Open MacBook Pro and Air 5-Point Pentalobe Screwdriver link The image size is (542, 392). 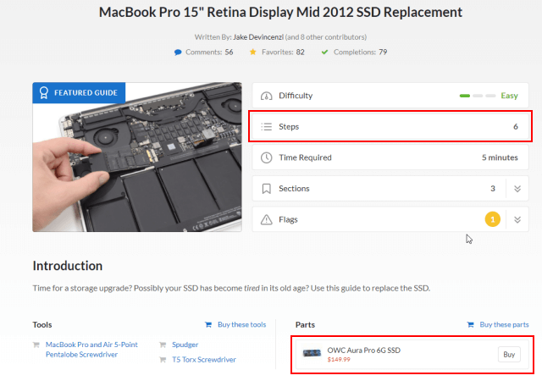91,350
